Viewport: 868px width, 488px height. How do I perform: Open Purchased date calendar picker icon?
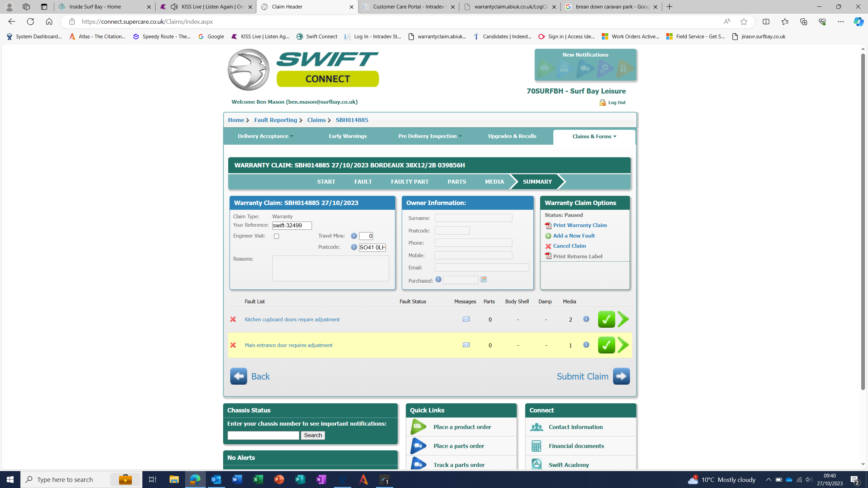click(x=484, y=280)
